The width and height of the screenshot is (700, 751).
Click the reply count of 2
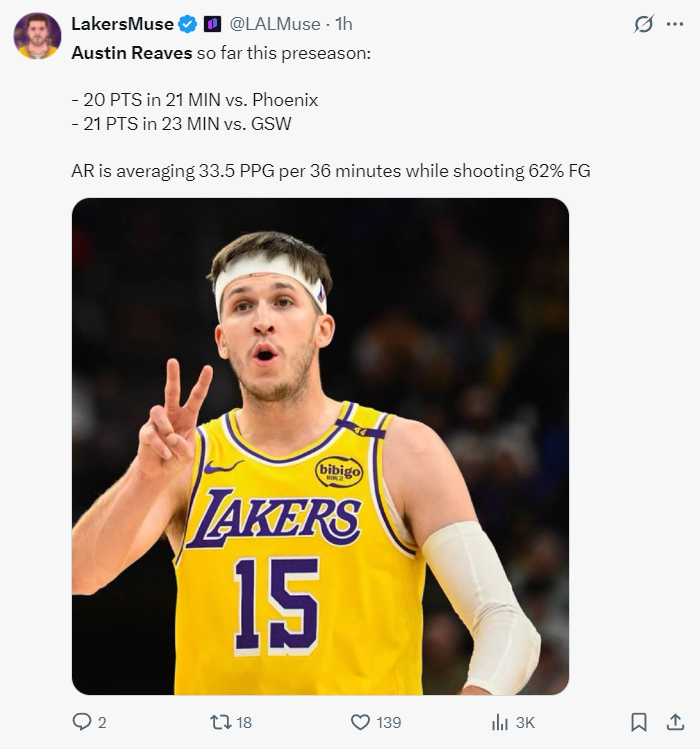pyautogui.click(x=102, y=722)
